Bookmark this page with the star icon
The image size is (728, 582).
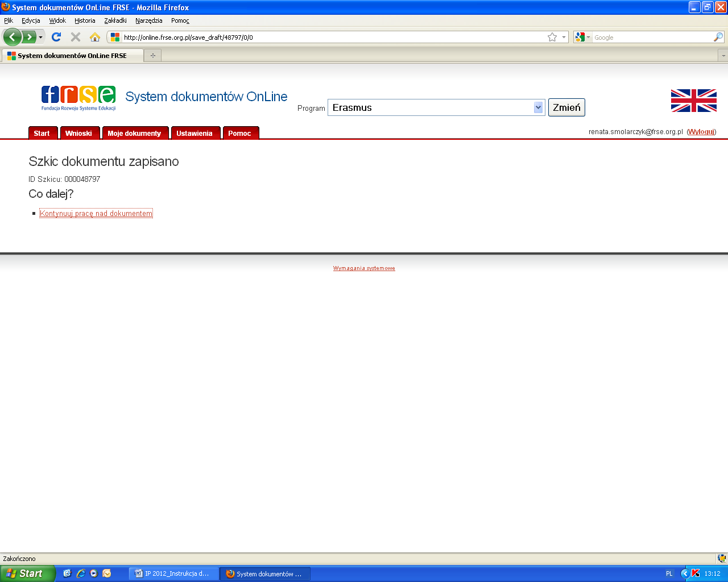pyautogui.click(x=552, y=37)
